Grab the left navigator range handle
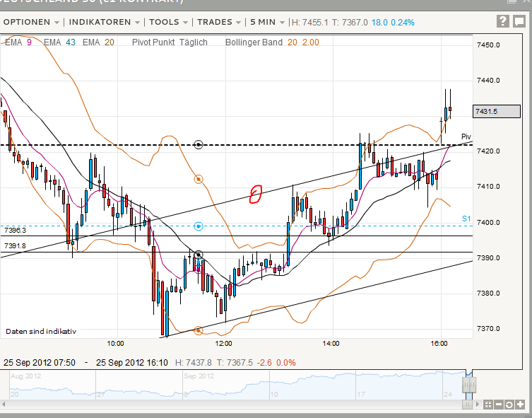This screenshot has height=418, width=532. pyautogui.click(x=466, y=385)
